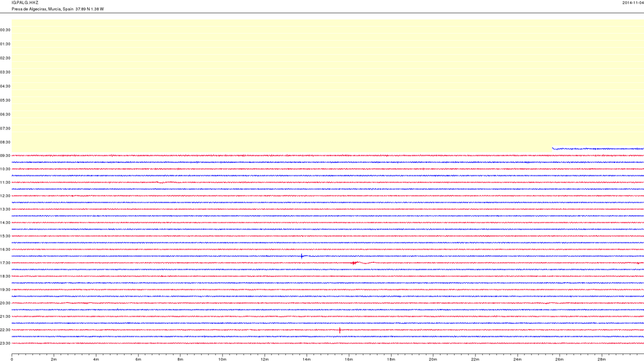Select the 03:30 time label
Viewport: 644px width, 362px height.
5,72
